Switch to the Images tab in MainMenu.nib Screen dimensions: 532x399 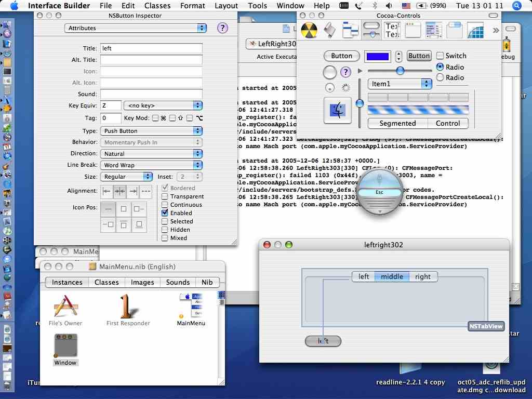click(x=142, y=282)
